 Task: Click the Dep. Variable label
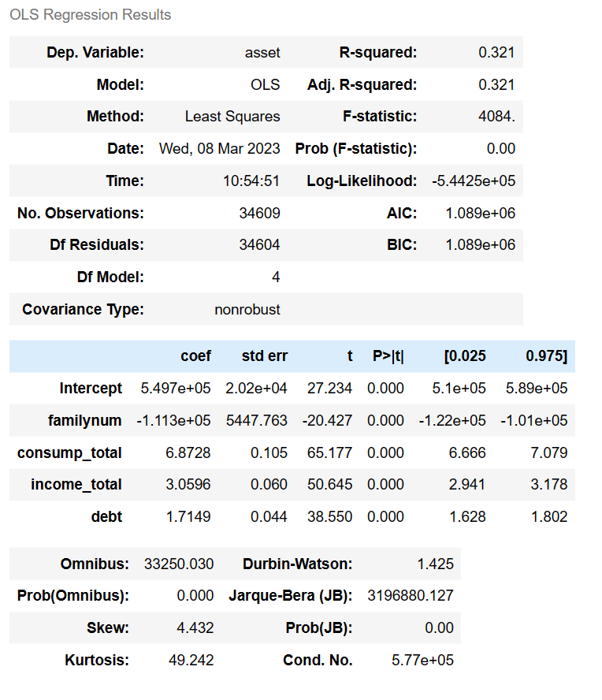(x=95, y=52)
